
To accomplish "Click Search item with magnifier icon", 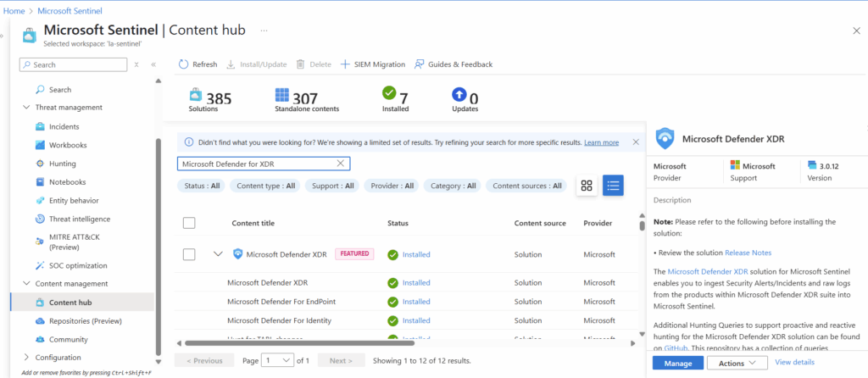I will (x=60, y=90).
